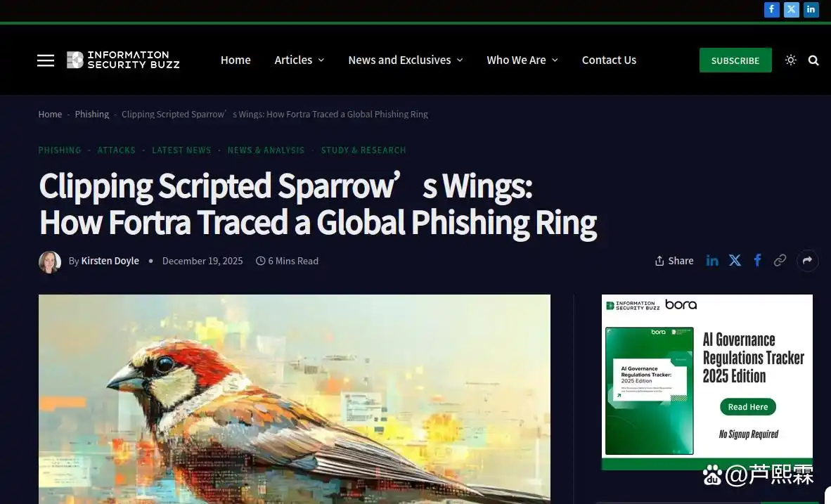
Task: Open Facebook page from the top bar
Action: pyautogui.click(x=772, y=10)
